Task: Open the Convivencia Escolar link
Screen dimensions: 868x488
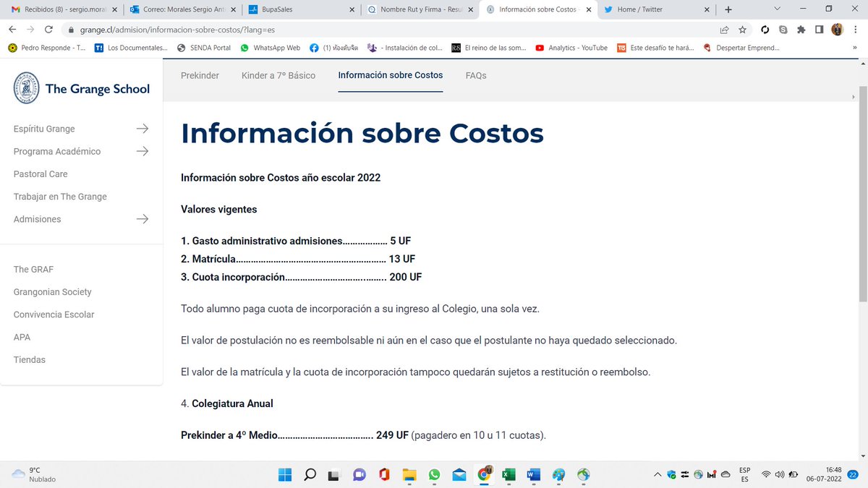Action: click(x=54, y=314)
